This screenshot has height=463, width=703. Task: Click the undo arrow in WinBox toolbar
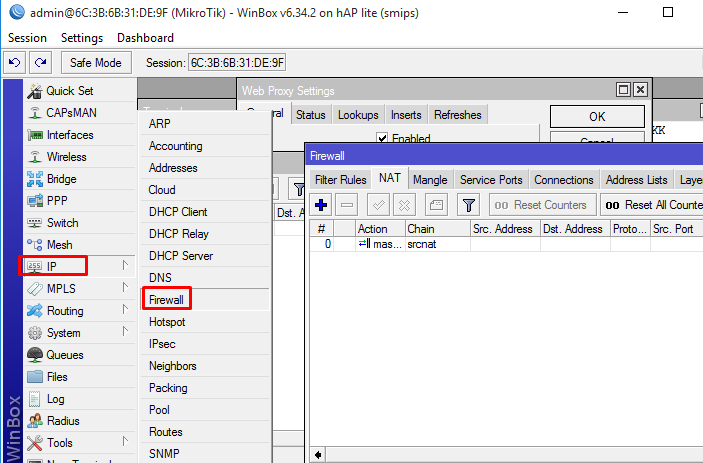(14, 63)
